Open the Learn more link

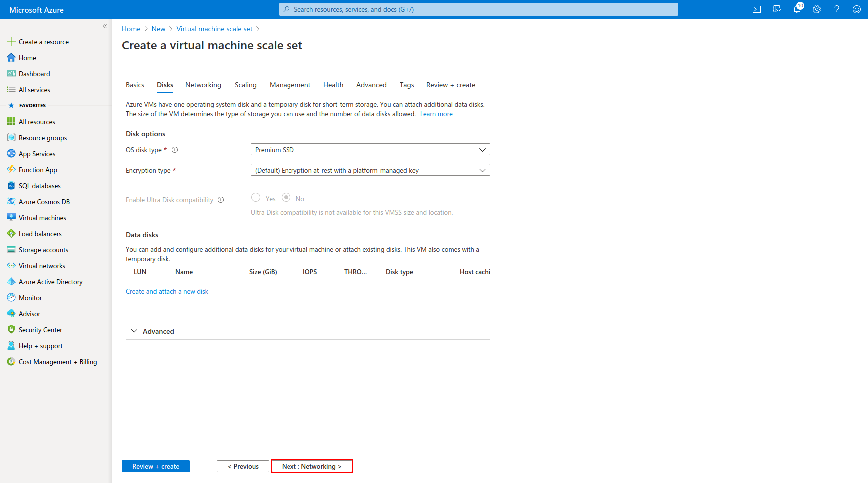(x=436, y=114)
